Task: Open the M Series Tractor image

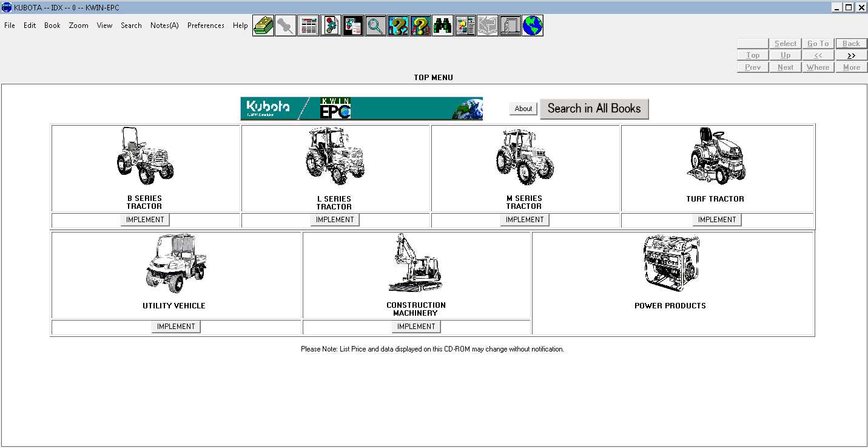Action: point(524,156)
